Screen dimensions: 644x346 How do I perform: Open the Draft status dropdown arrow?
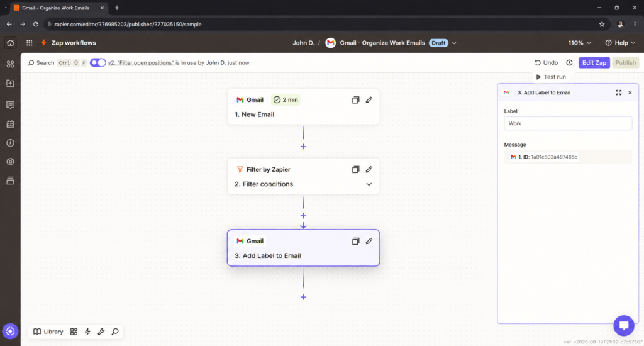point(454,43)
